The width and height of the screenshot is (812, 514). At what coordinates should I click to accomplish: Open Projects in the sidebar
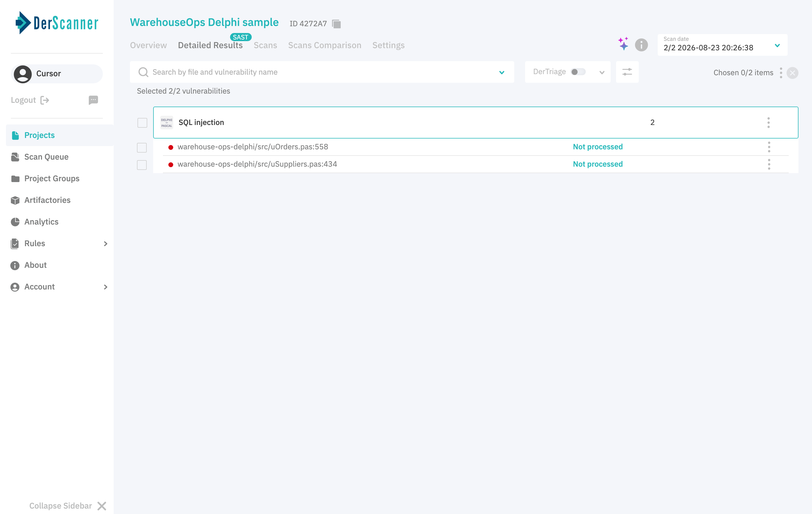click(60, 135)
